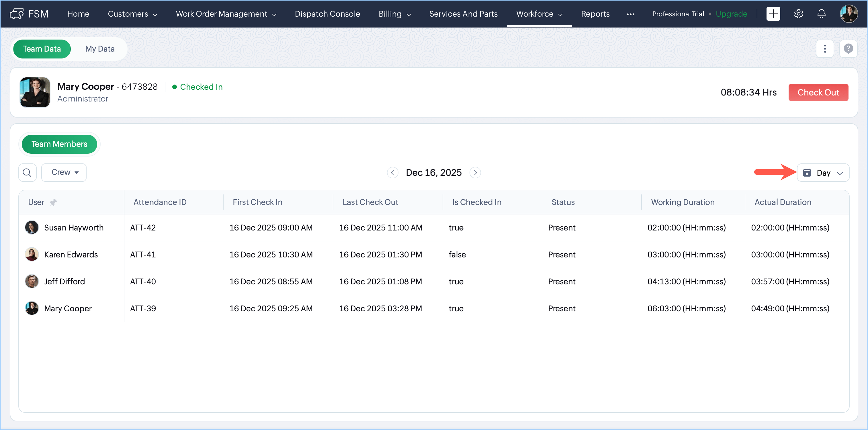Go to next day arrow
Viewport: 868px width, 430px height.
pos(475,173)
